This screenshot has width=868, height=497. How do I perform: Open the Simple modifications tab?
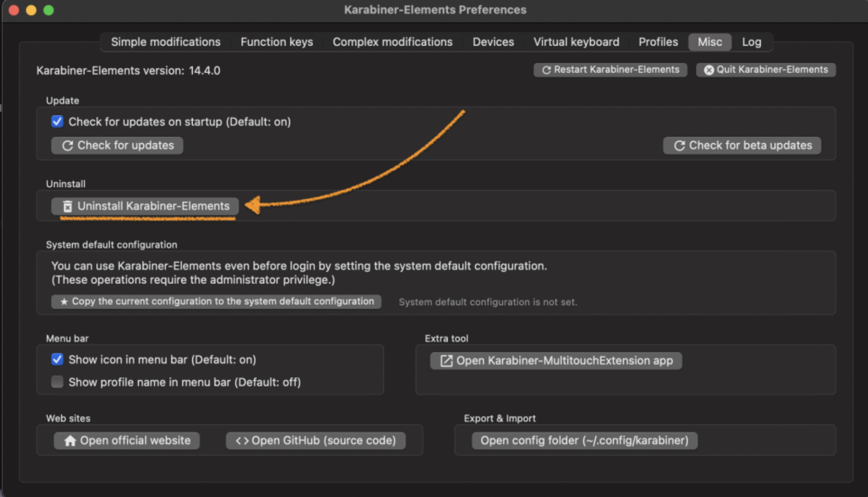pyautogui.click(x=166, y=42)
